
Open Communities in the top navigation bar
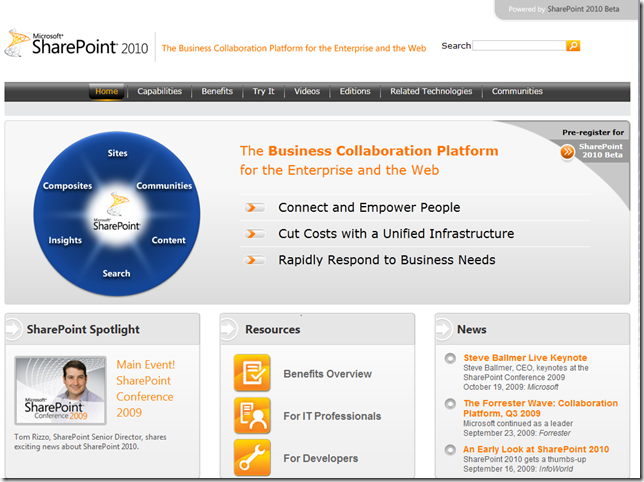coord(517,91)
